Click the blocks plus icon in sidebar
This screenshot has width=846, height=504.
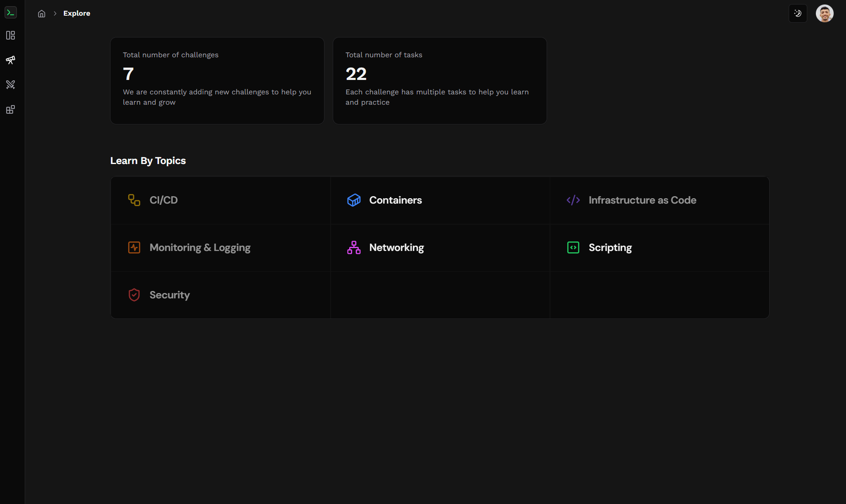11,110
